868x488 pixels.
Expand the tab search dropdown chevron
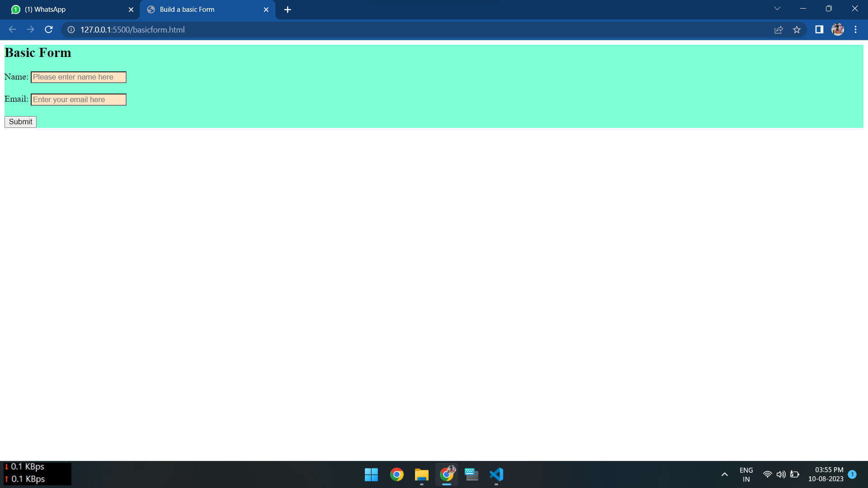point(777,9)
